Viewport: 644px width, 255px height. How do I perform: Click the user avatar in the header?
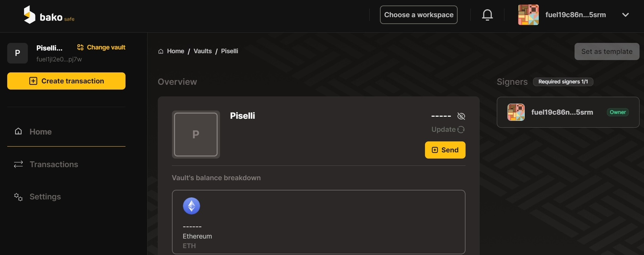click(x=528, y=15)
